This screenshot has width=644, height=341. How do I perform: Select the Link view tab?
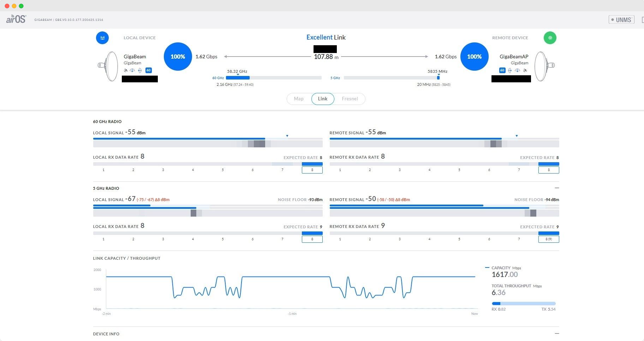[x=323, y=99]
